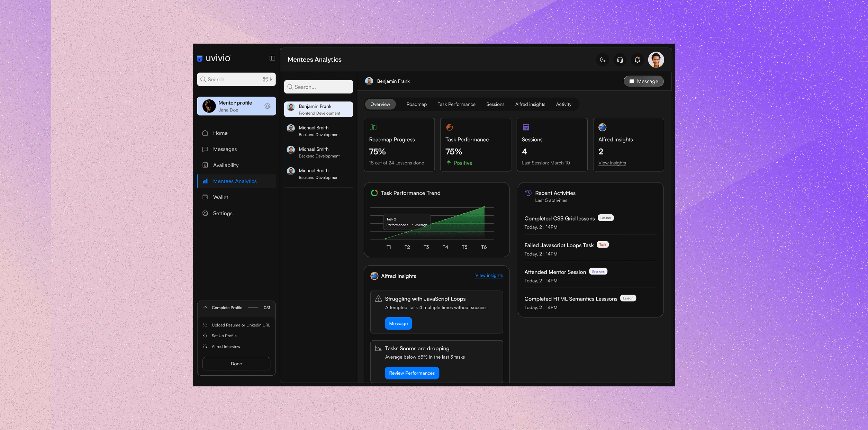Click the Task 2 Performance tooltip

(x=407, y=222)
